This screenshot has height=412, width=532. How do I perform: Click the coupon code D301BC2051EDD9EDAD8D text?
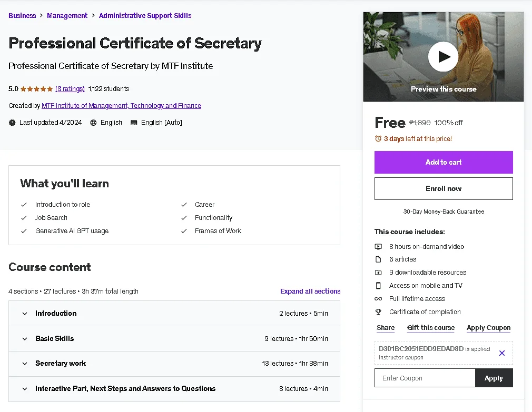coord(421,349)
